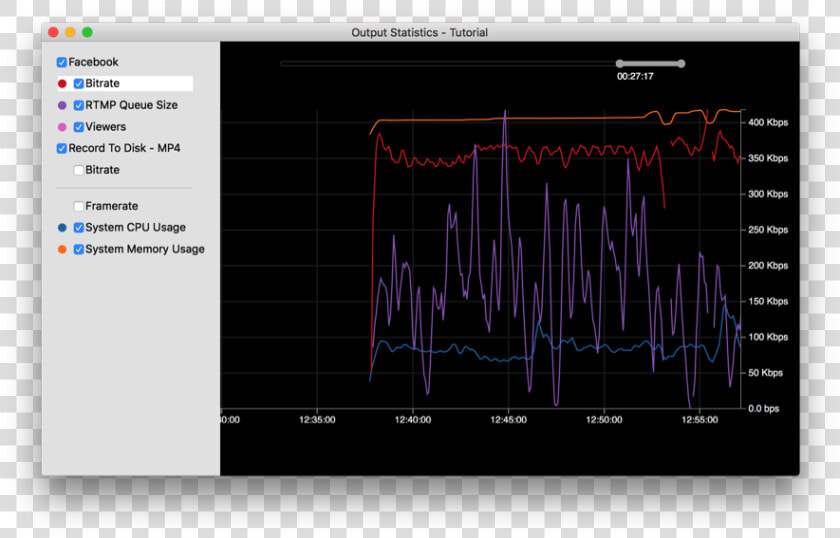Click the blue System CPU Usage color dot
Image resolution: width=840 pixels, height=538 pixels.
point(62,228)
